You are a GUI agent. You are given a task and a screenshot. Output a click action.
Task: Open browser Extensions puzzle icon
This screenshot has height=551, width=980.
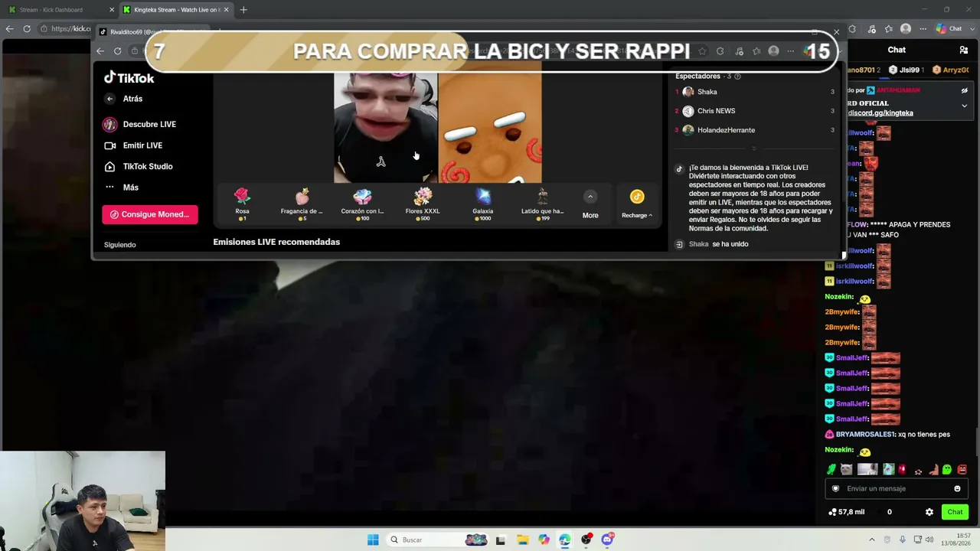tap(852, 29)
